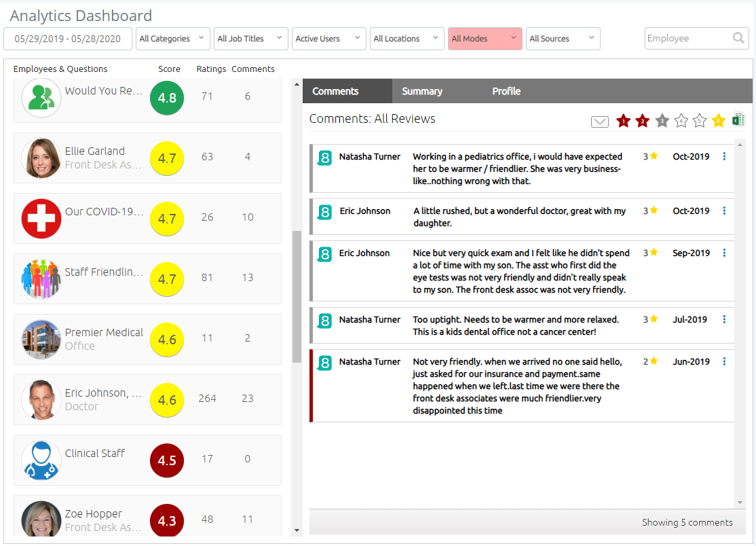Click the search magnifier icon
756x546 pixels.
pyautogui.click(x=738, y=39)
